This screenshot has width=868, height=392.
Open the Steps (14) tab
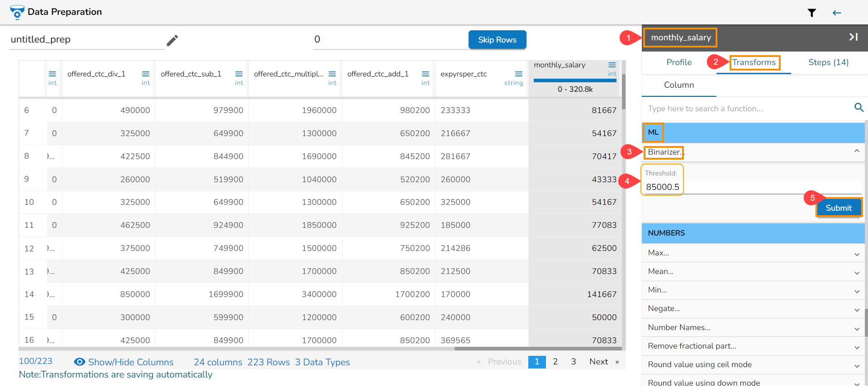(828, 62)
